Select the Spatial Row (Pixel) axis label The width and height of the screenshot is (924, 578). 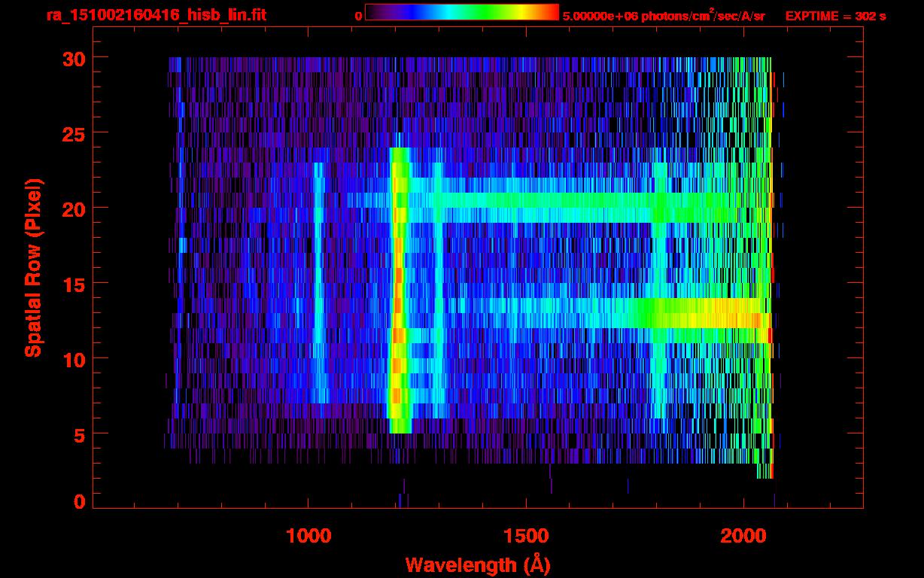(x=33, y=267)
